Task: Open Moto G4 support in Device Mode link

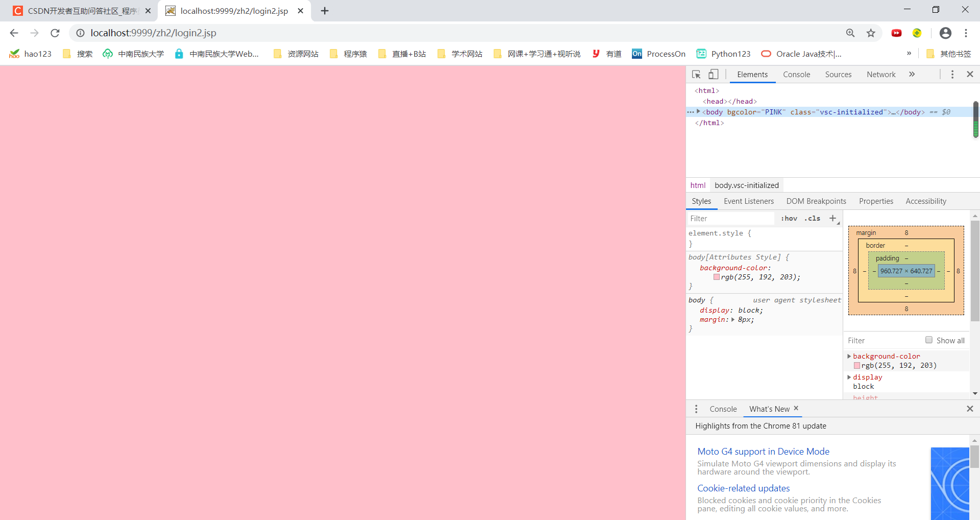Action: 764,452
